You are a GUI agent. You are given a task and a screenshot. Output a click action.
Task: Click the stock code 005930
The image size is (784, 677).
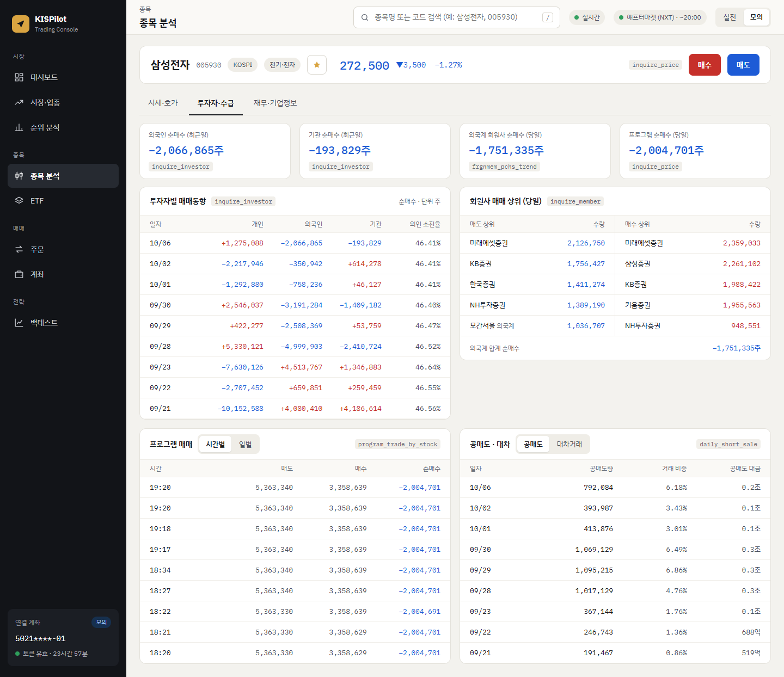point(209,65)
